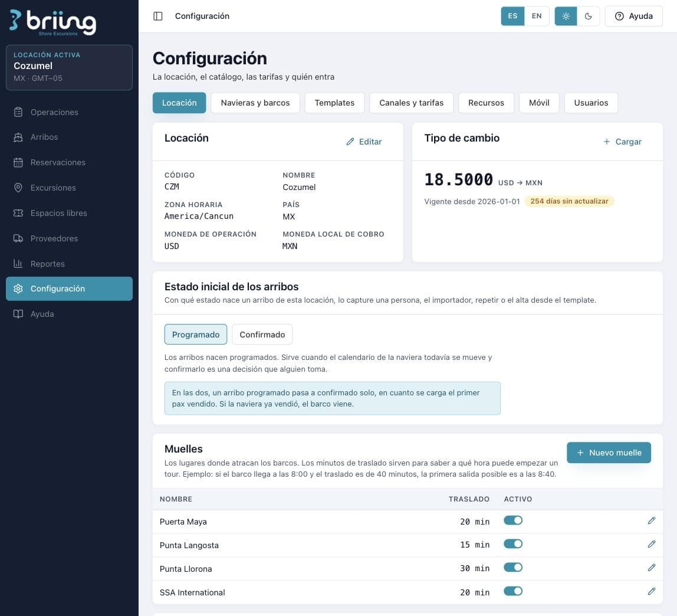
Task: Go to Operaciones in sidebar
Action: click(x=69, y=112)
